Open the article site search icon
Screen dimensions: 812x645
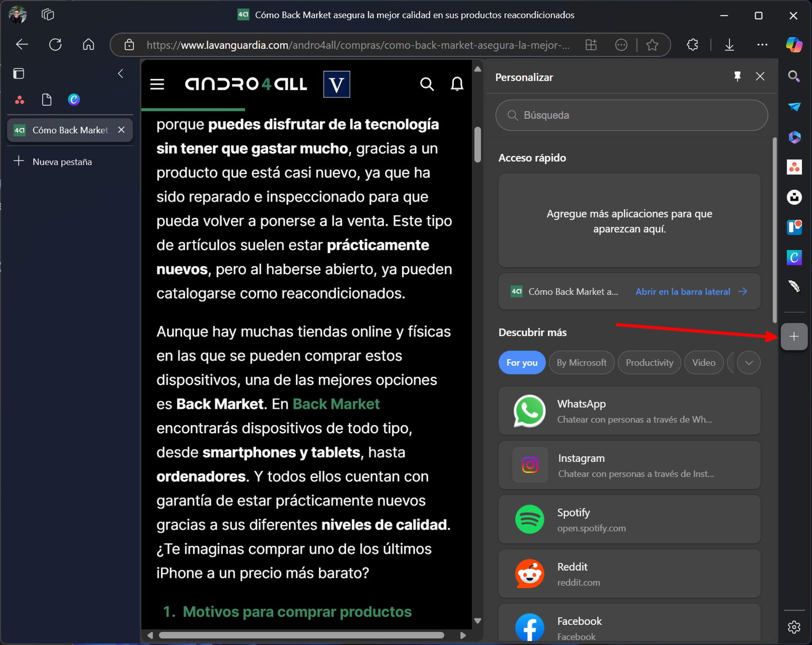coord(427,84)
